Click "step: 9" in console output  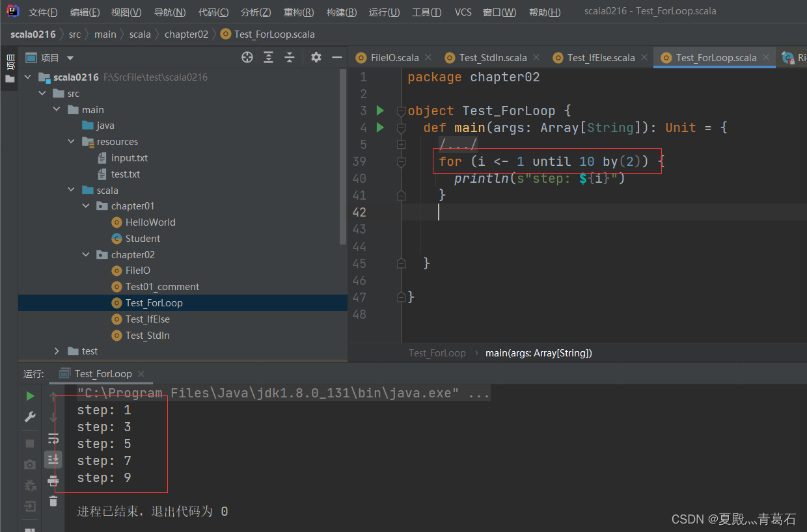point(104,477)
